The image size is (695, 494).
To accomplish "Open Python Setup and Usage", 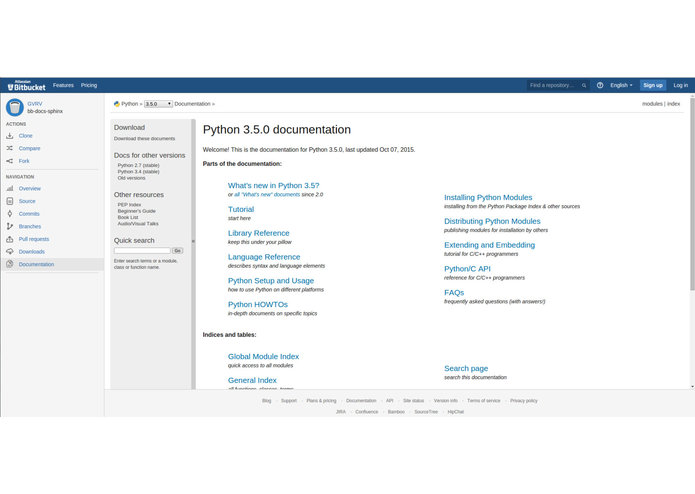I will (x=271, y=281).
